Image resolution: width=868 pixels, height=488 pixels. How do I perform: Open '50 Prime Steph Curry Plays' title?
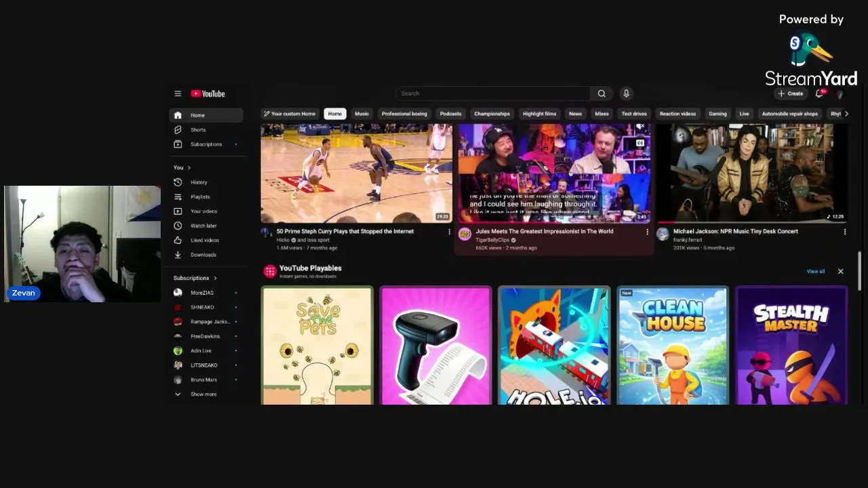[345, 231]
